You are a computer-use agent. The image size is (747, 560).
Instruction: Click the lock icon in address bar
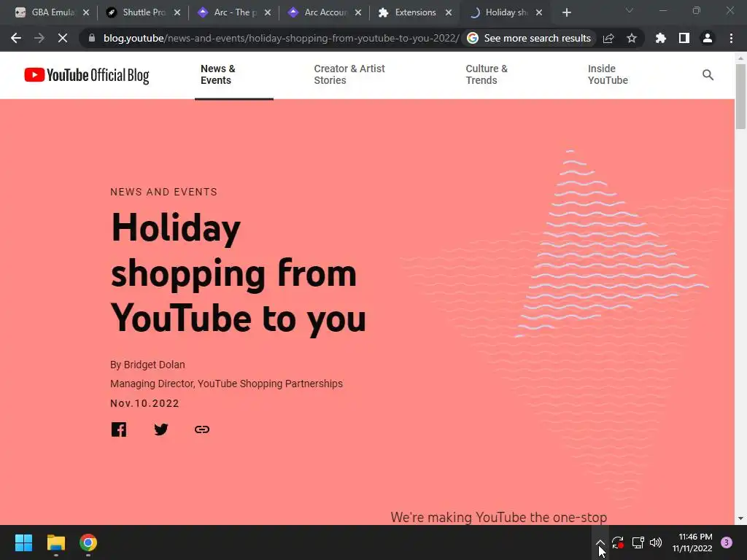[92, 38]
